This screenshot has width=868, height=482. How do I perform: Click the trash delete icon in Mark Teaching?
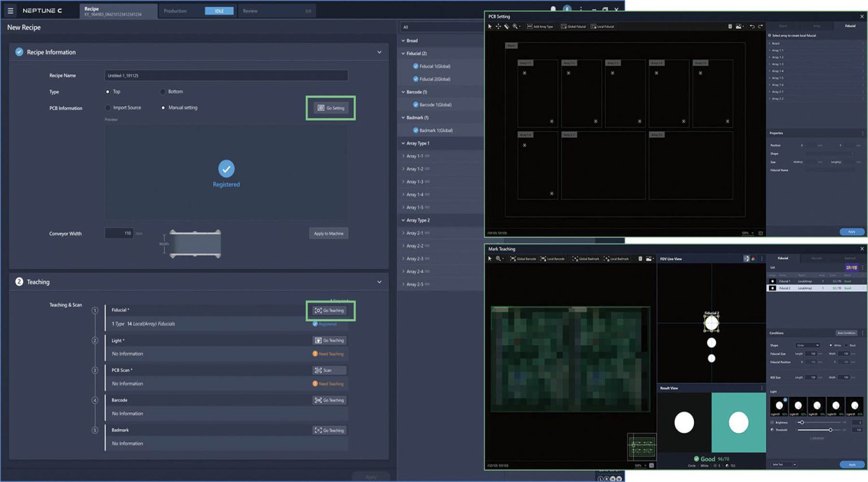coord(640,259)
